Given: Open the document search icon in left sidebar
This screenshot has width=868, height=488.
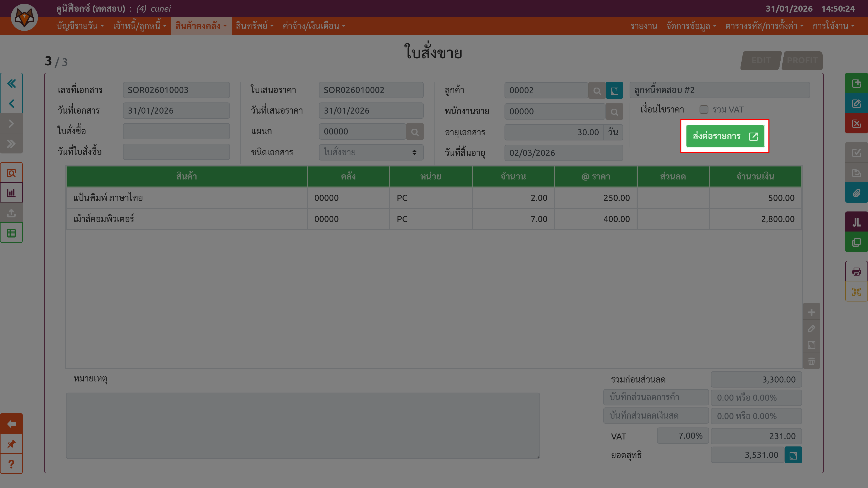Looking at the screenshot, I should click(11, 173).
